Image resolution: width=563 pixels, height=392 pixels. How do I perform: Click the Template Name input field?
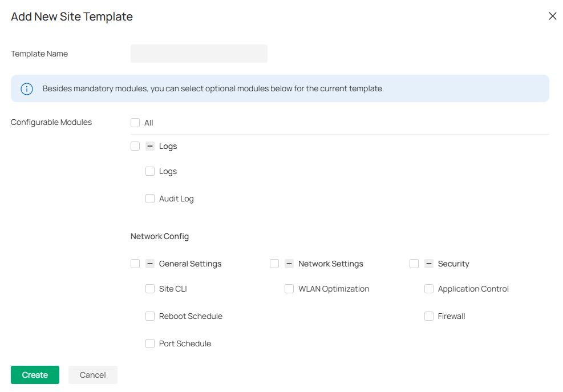click(199, 53)
